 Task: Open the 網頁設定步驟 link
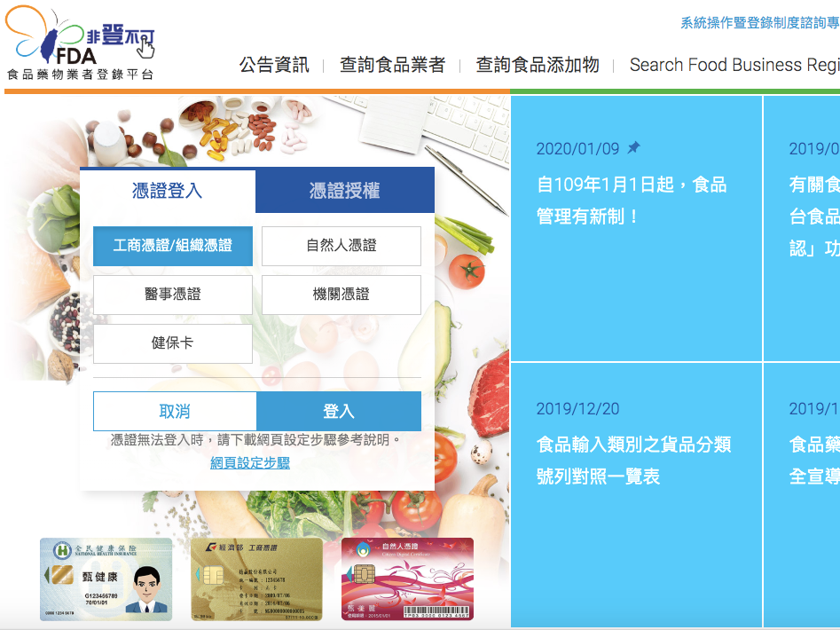[x=250, y=463]
